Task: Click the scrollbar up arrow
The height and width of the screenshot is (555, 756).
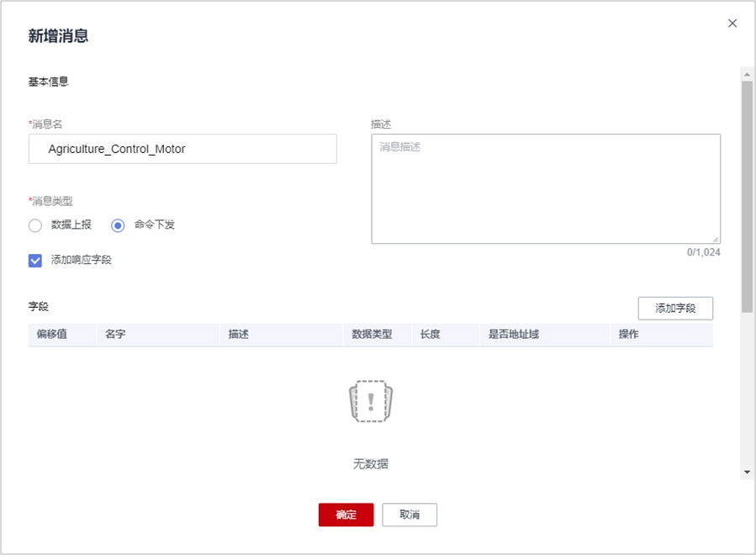Action: click(x=747, y=74)
